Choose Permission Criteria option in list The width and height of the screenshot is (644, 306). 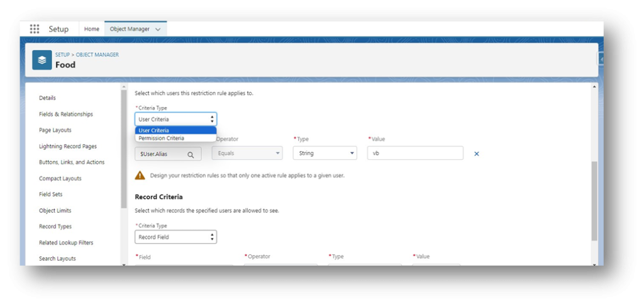176,138
